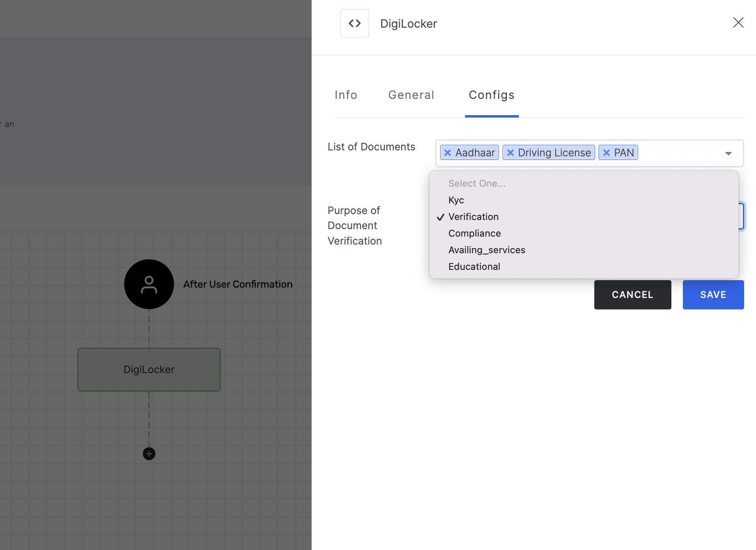Click the After User Confirmation label

tap(238, 284)
